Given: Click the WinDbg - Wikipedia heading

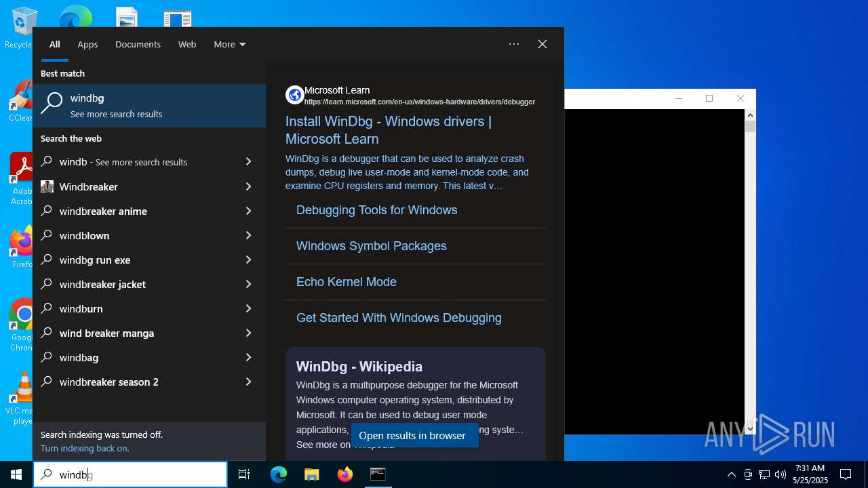Looking at the screenshot, I should point(359,367).
